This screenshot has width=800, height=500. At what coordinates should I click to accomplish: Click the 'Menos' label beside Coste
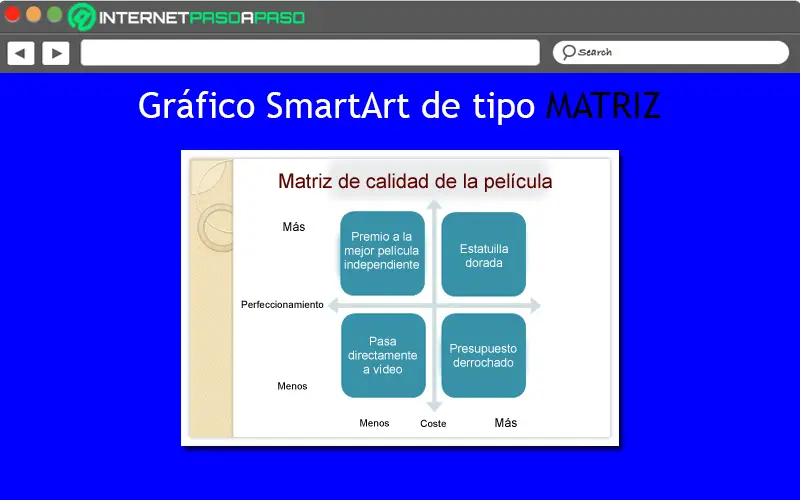tap(374, 423)
